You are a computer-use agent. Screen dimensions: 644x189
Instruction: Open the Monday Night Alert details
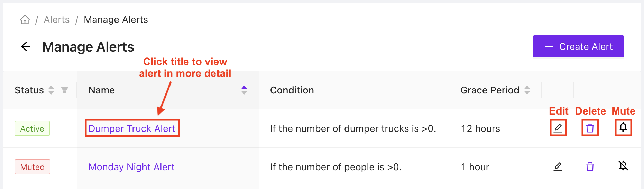(131, 167)
